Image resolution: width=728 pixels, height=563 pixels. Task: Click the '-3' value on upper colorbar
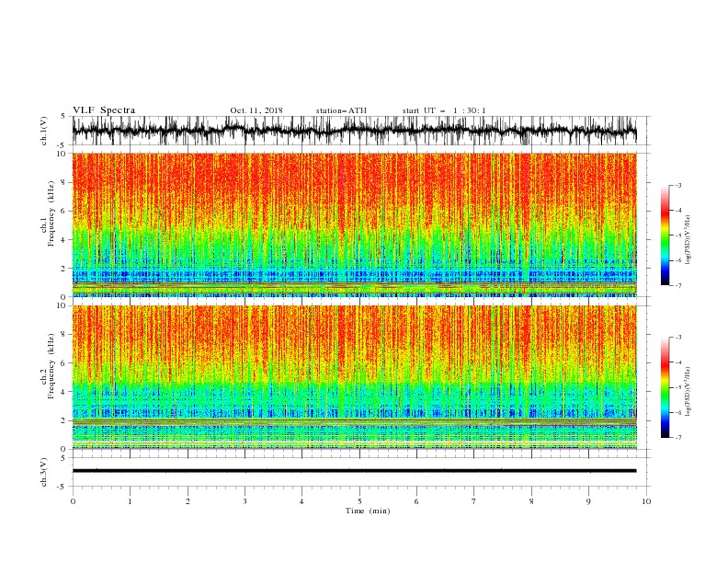pyautogui.click(x=677, y=185)
